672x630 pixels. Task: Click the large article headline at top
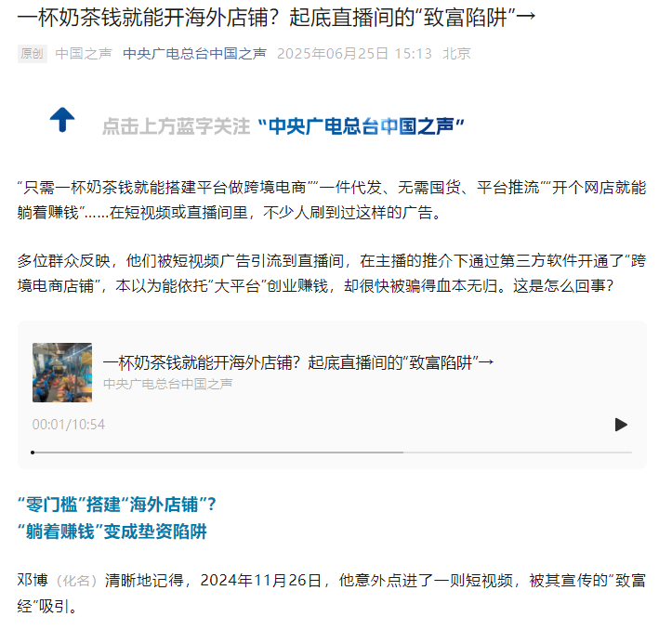tap(277, 18)
